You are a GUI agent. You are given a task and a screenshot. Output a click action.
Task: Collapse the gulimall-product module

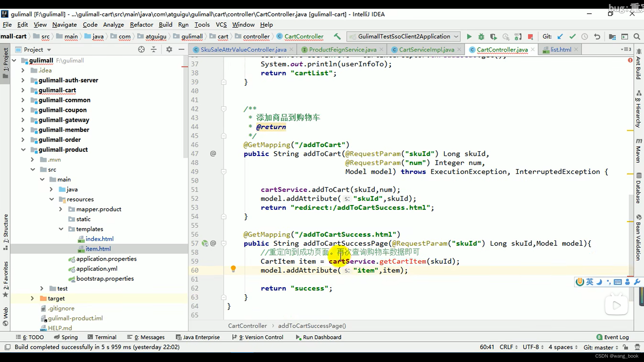(x=23, y=149)
